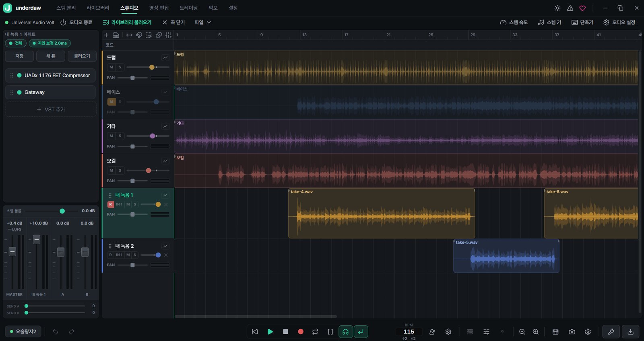Unmute the 베이스 track

coord(111,102)
